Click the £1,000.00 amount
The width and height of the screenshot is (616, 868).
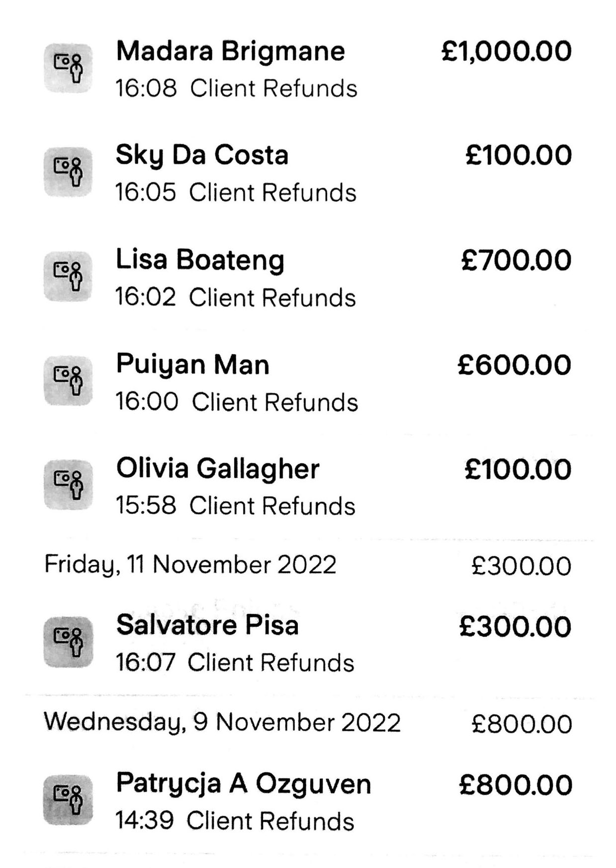click(506, 52)
